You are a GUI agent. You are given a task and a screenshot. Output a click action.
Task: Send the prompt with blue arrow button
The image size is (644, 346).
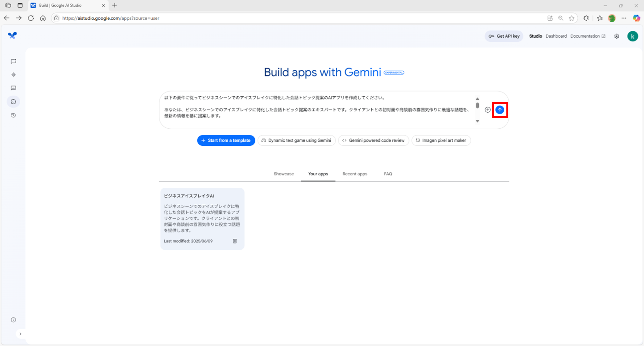coord(500,110)
